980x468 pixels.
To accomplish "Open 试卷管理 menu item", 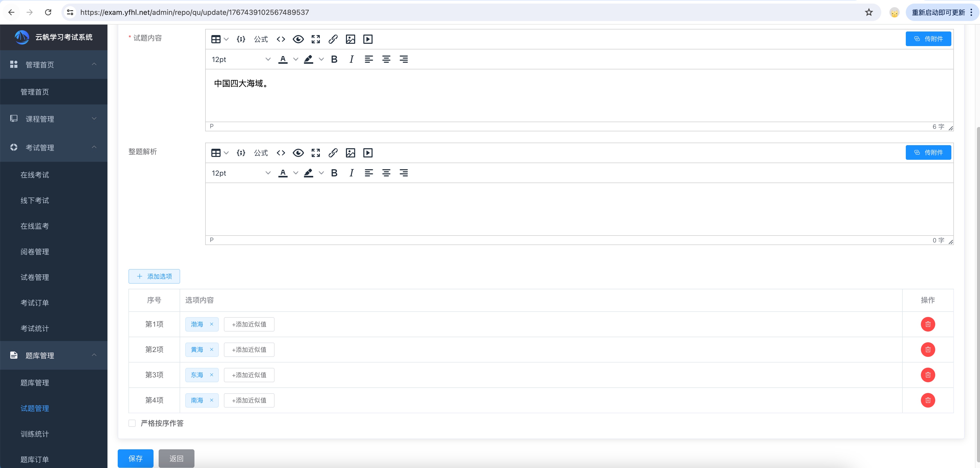I will pyautogui.click(x=54, y=277).
